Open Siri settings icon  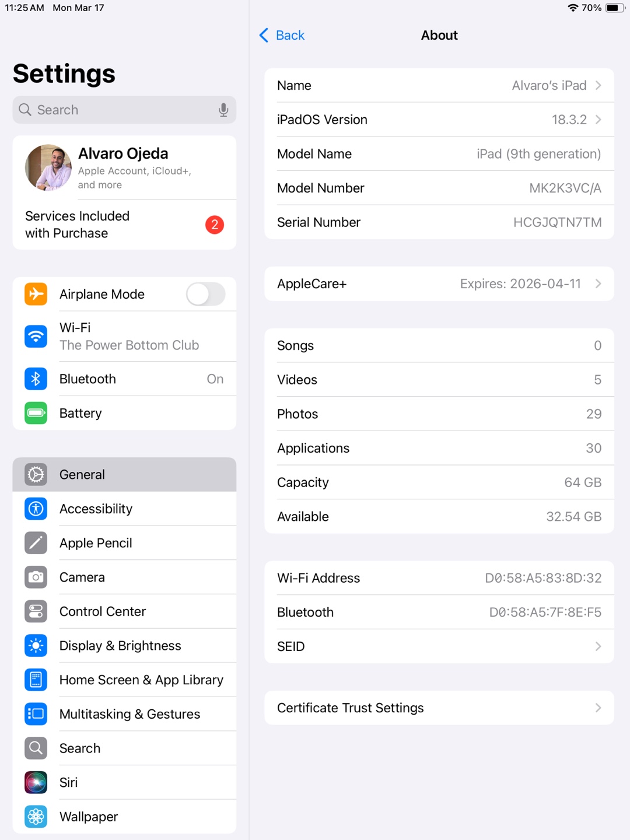point(36,783)
